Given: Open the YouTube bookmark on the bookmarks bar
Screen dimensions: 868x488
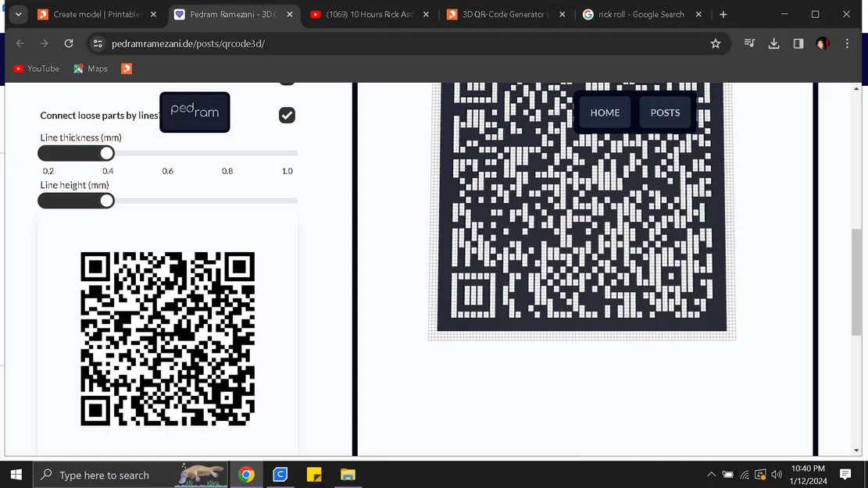Looking at the screenshot, I should tap(36, 69).
